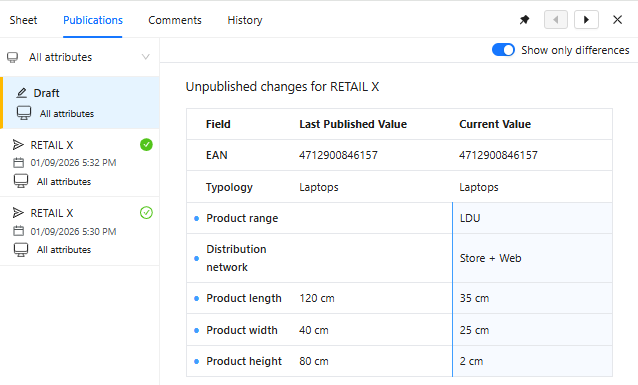Open the All attributes dropdown
The image size is (638, 385).
[79, 57]
